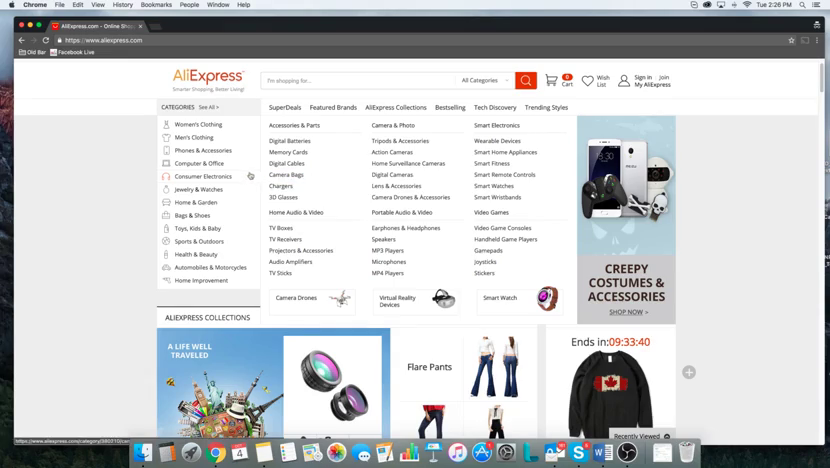Click the Smart Watch tile
830x468 pixels.
pos(520,301)
